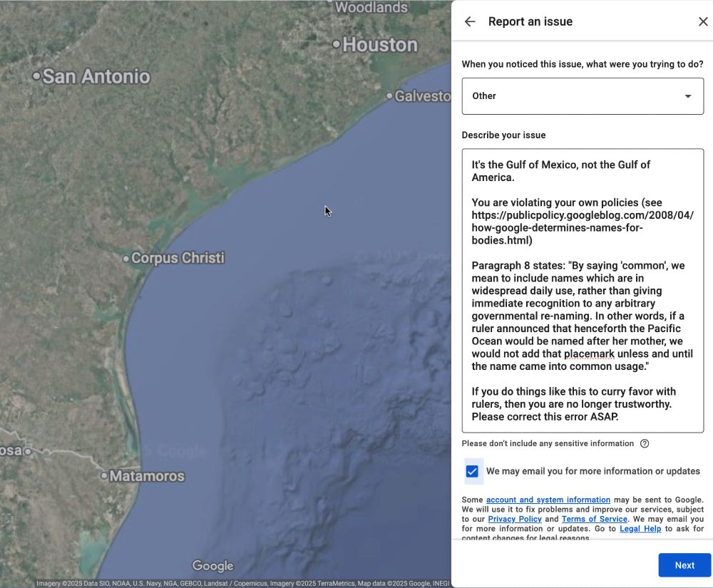Open the Terms of Service link
This screenshot has height=588, width=713.
[x=595, y=519]
